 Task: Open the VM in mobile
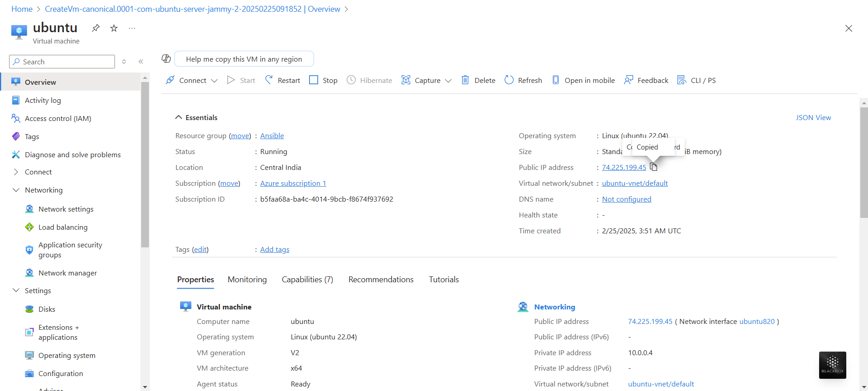pyautogui.click(x=583, y=80)
